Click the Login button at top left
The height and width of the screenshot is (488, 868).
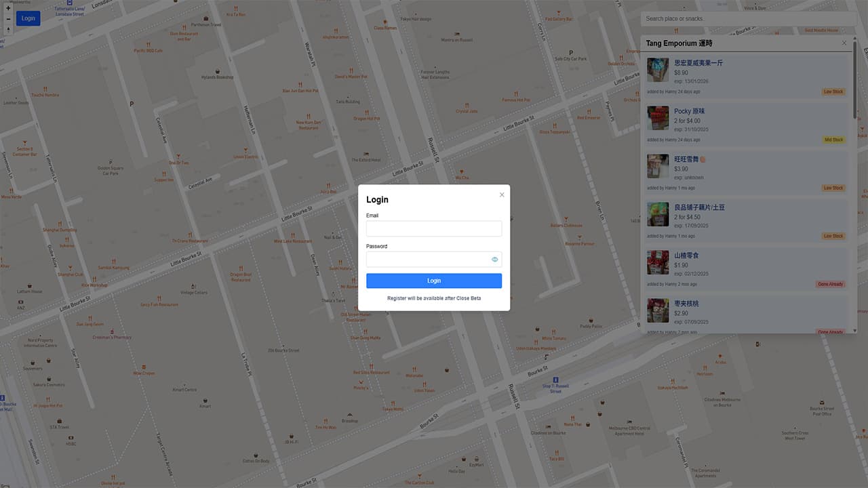click(x=28, y=18)
